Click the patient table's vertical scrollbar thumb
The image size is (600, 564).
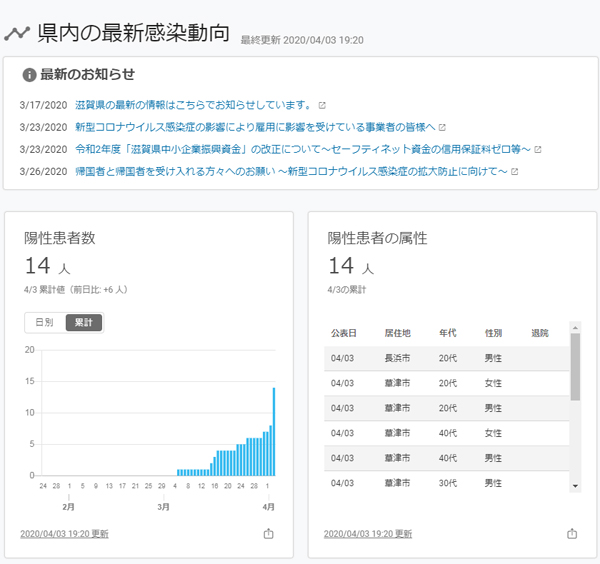(x=575, y=366)
